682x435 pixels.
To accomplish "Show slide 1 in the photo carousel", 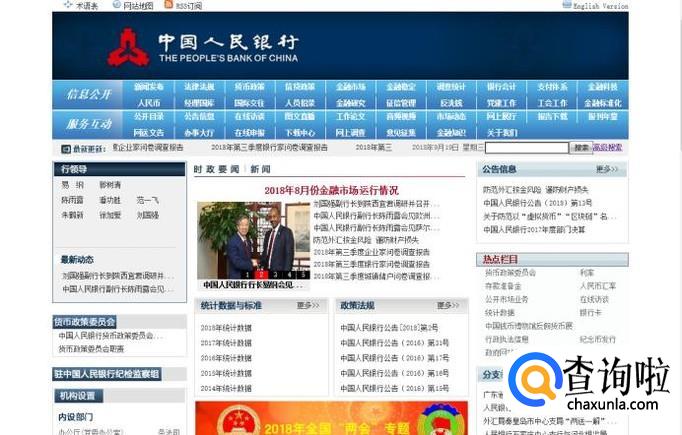I will tap(247, 274).
